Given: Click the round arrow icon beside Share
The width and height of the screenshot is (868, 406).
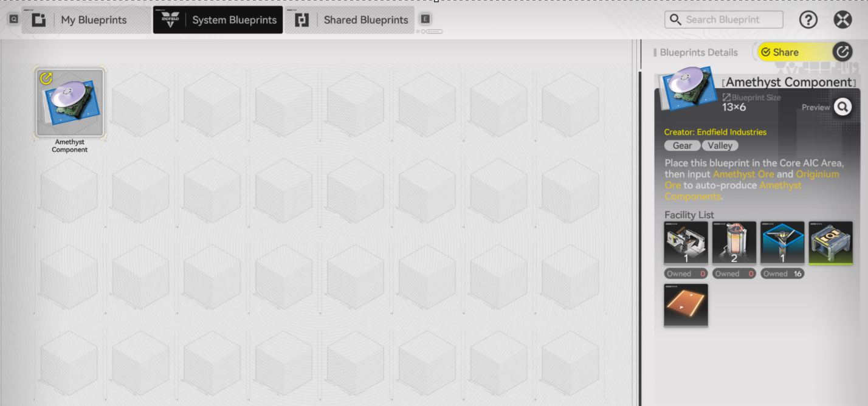Looking at the screenshot, I should (x=842, y=52).
